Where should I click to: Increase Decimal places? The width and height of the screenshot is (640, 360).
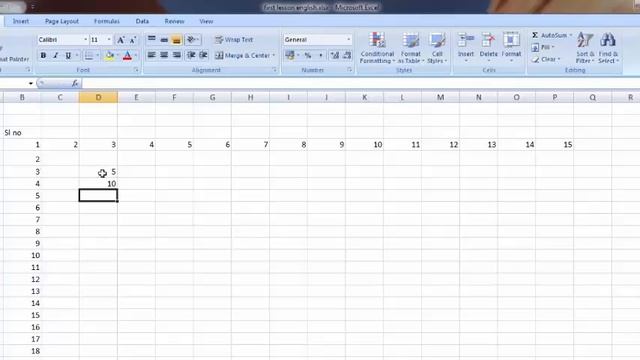tap(335, 55)
